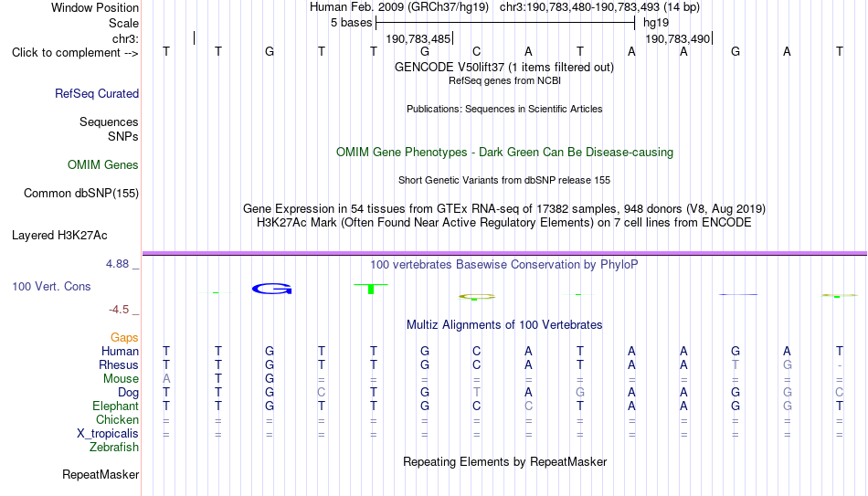The height and width of the screenshot is (496, 868).
Task: Open the RefSeq Curated track settings
Action: pos(96,93)
